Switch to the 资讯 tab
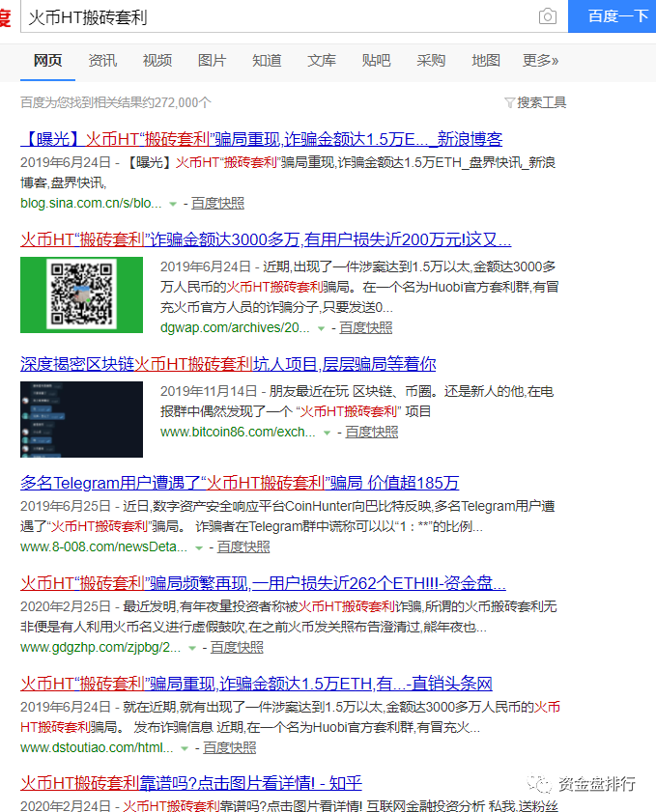The width and height of the screenshot is (656, 812). (102, 61)
